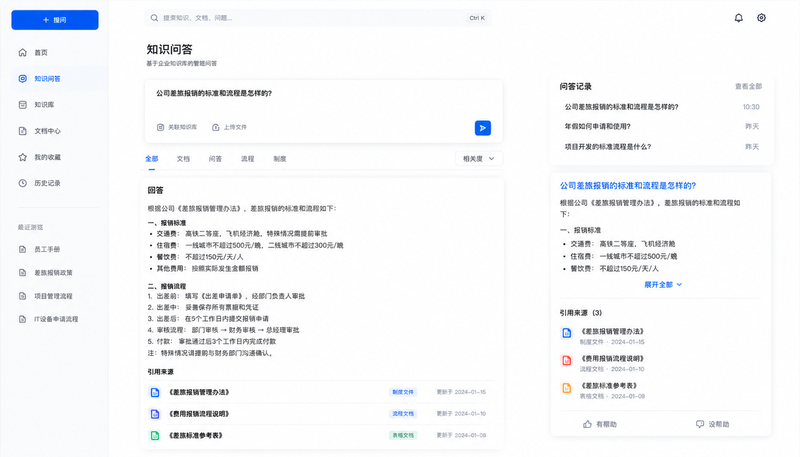Switch to the 制度 tab
Screen dimensions: 800x457
coord(280,159)
